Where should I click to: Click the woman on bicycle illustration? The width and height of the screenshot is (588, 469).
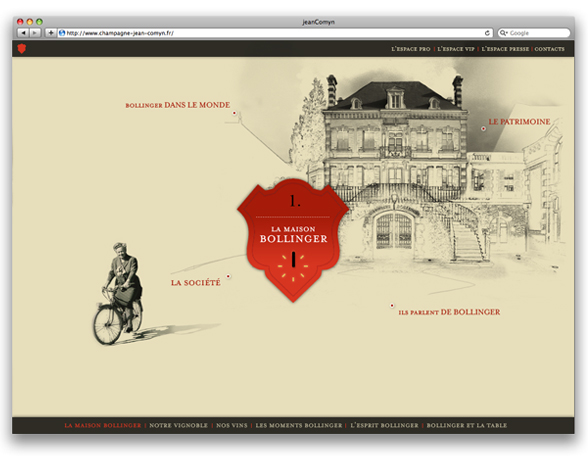pyautogui.click(x=118, y=294)
